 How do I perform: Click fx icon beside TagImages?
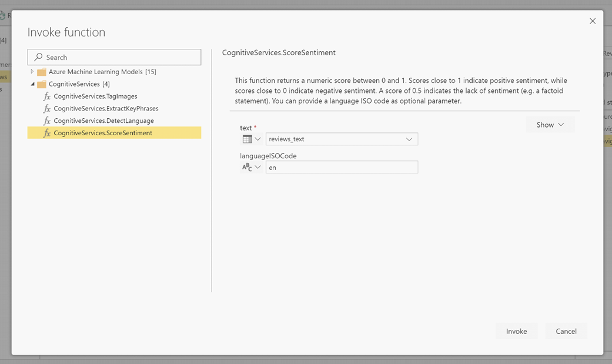click(47, 96)
